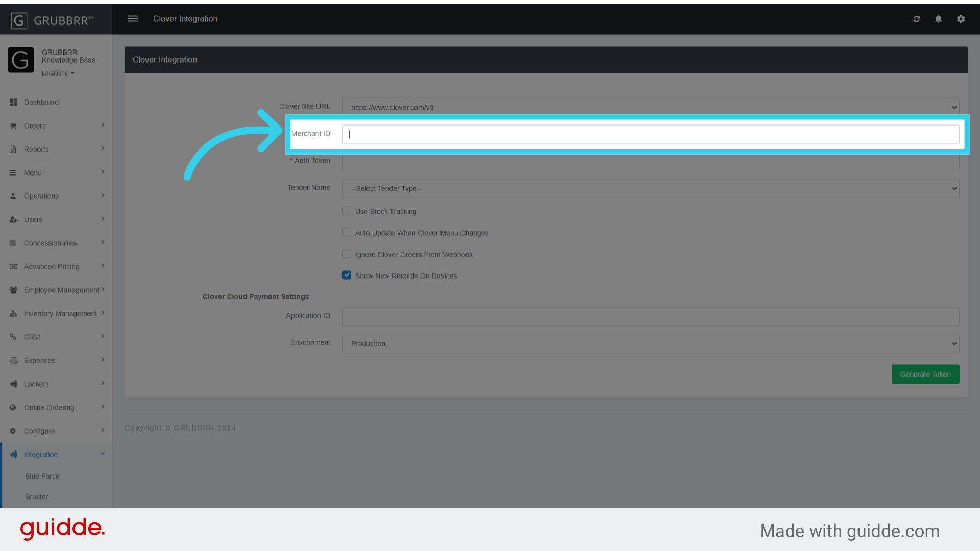This screenshot has height=551, width=980.
Task: Click the Concessionaires list icon
Action: coord(13,243)
